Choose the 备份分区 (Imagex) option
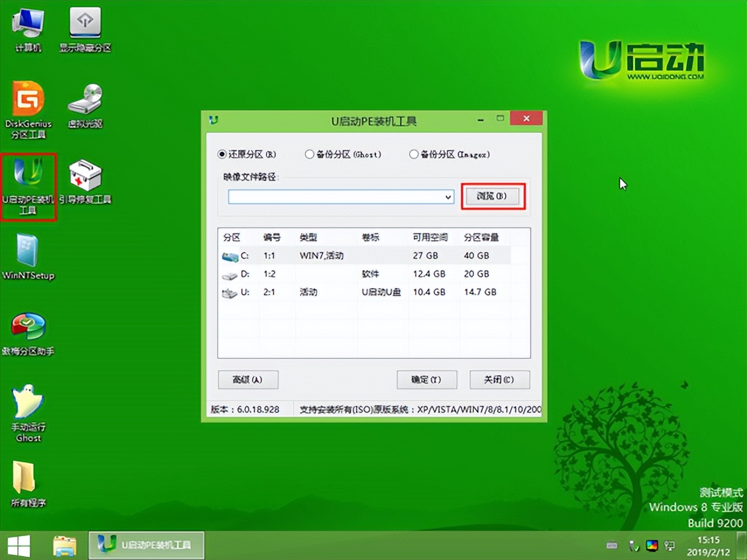The image size is (747, 560). pos(414,153)
